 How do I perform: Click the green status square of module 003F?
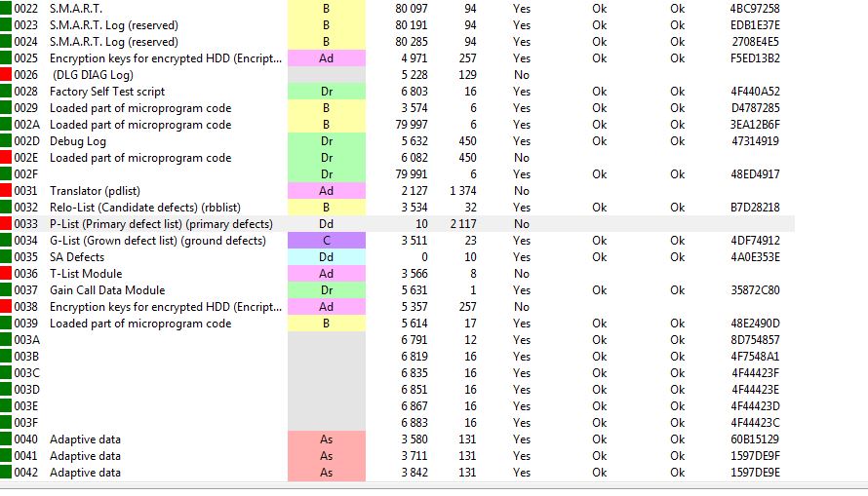(x=6, y=423)
